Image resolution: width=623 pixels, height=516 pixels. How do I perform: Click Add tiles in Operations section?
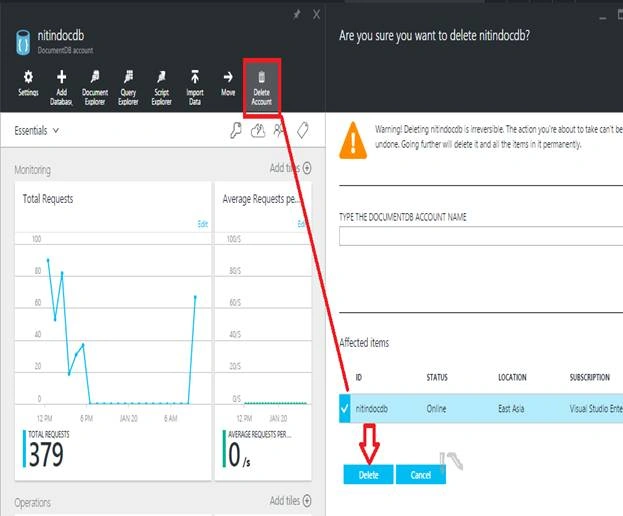point(290,501)
